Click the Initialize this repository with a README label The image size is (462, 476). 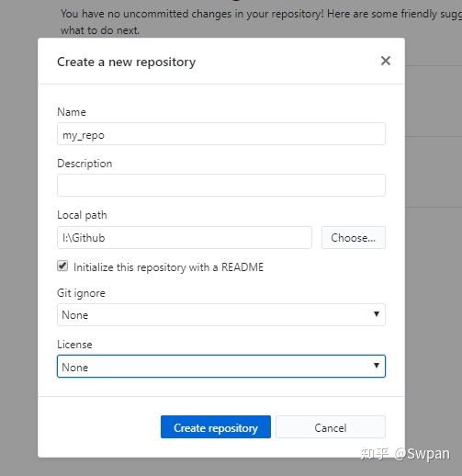pyautogui.click(x=168, y=267)
